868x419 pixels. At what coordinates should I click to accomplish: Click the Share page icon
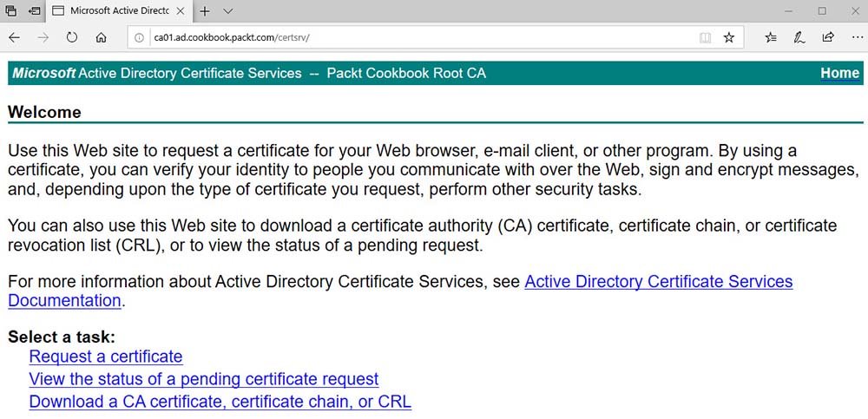coord(827,38)
